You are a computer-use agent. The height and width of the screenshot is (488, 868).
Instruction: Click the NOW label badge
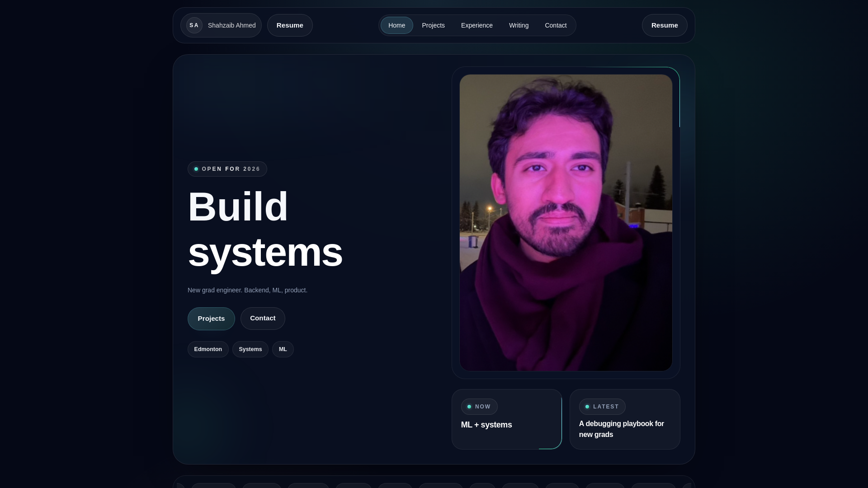click(x=479, y=407)
